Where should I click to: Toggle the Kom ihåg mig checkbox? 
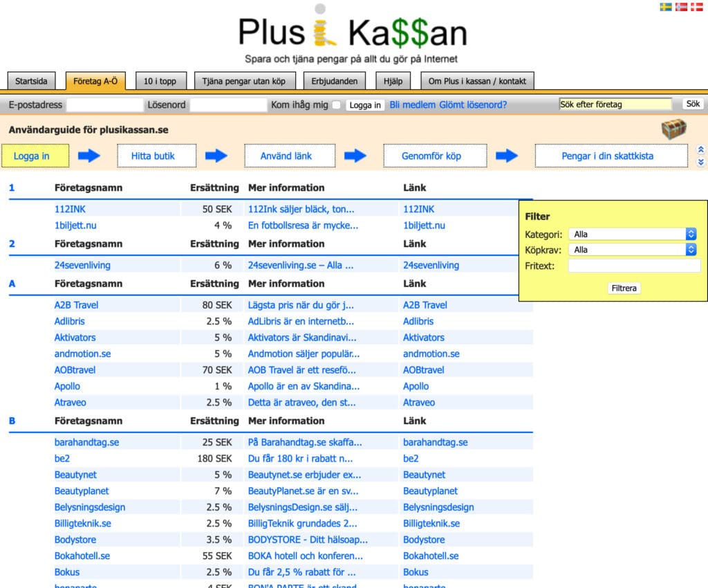pyautogui.click(x=336, y=104)
